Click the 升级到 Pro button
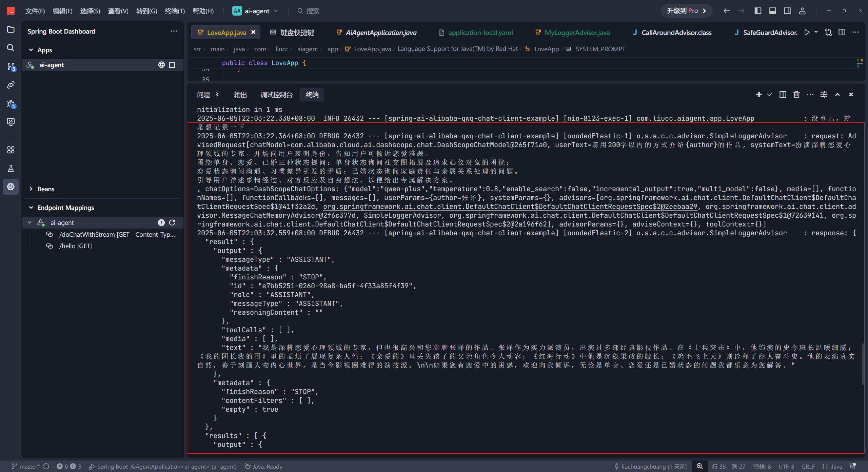This screenshot has height=472, width=868. coord(686,11)
